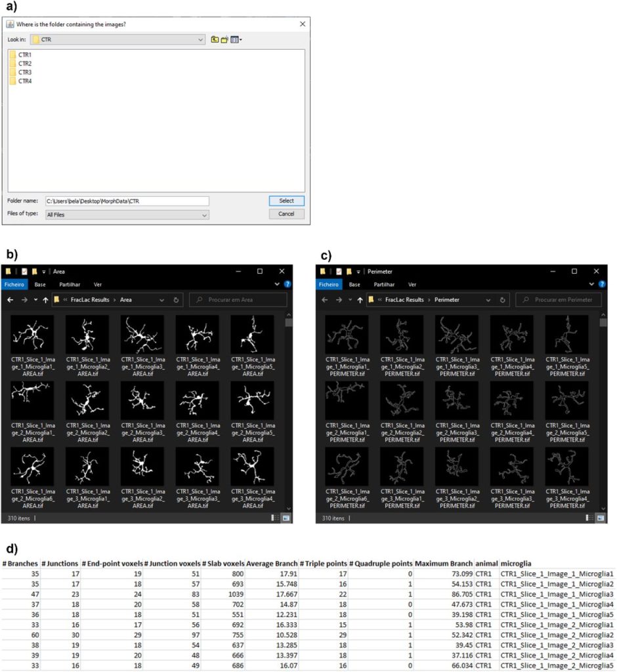Screen dimensions: 617x672
Task: Click up arrow in Perimeter window
Action: point(360,300)
